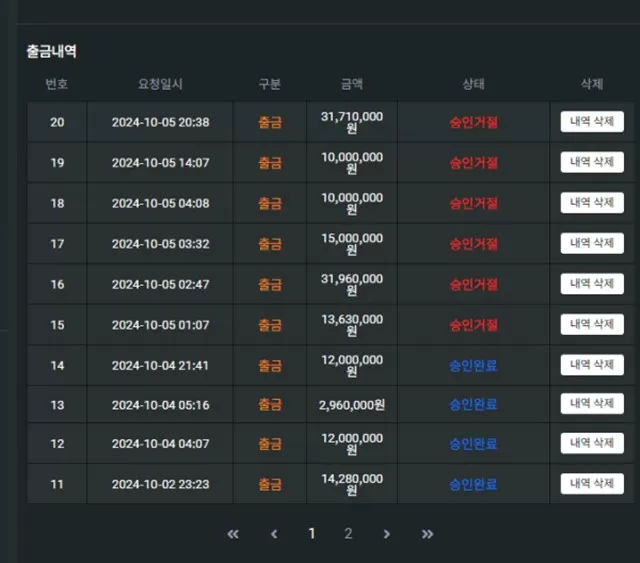Open page 2 of withdrawal history
Screen dimensions: 640x563
click(348, 533)
